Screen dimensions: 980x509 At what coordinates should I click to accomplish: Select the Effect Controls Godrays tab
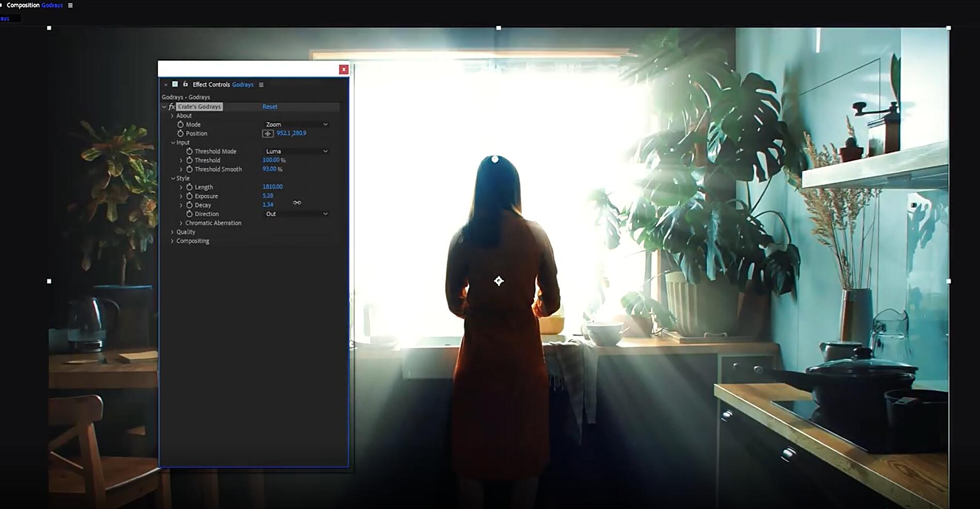223,84
